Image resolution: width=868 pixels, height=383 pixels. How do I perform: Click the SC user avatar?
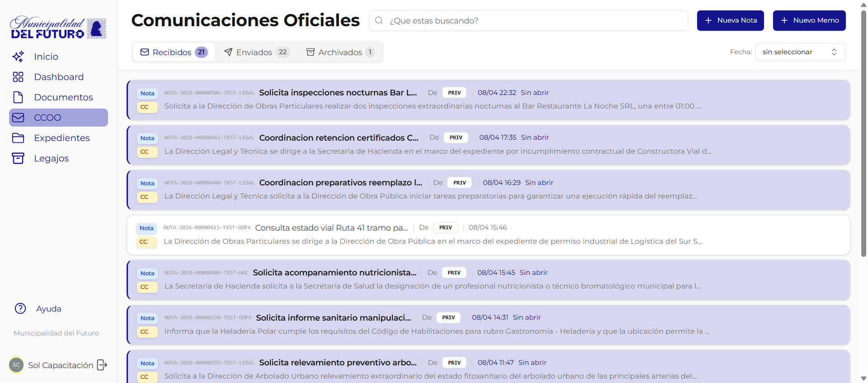click(x=16, y=365)
